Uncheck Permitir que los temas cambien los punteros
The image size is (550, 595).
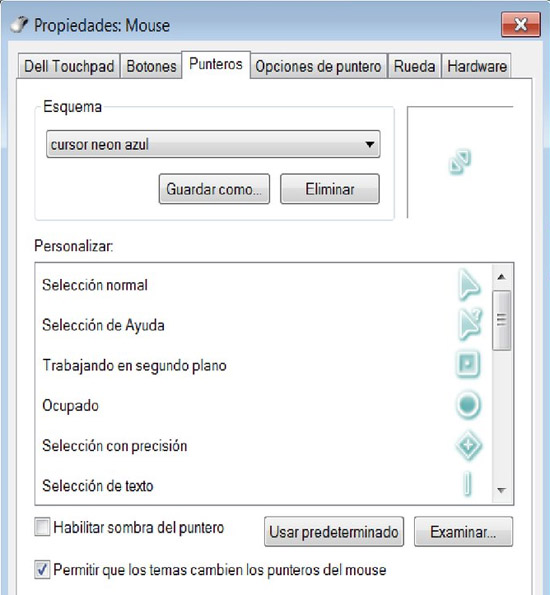point(42,570)
